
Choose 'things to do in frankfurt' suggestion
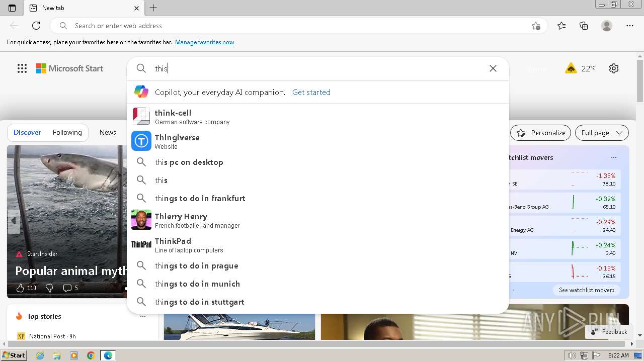[318, 198]
